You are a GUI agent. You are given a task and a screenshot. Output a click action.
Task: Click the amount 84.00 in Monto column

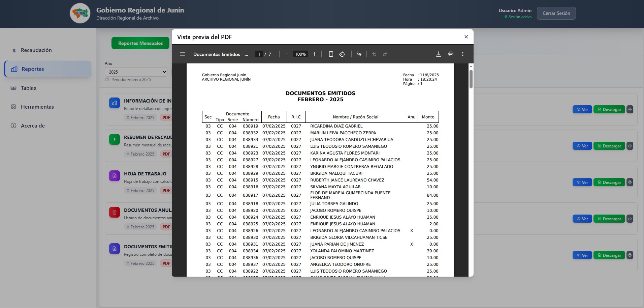[432, 195]
